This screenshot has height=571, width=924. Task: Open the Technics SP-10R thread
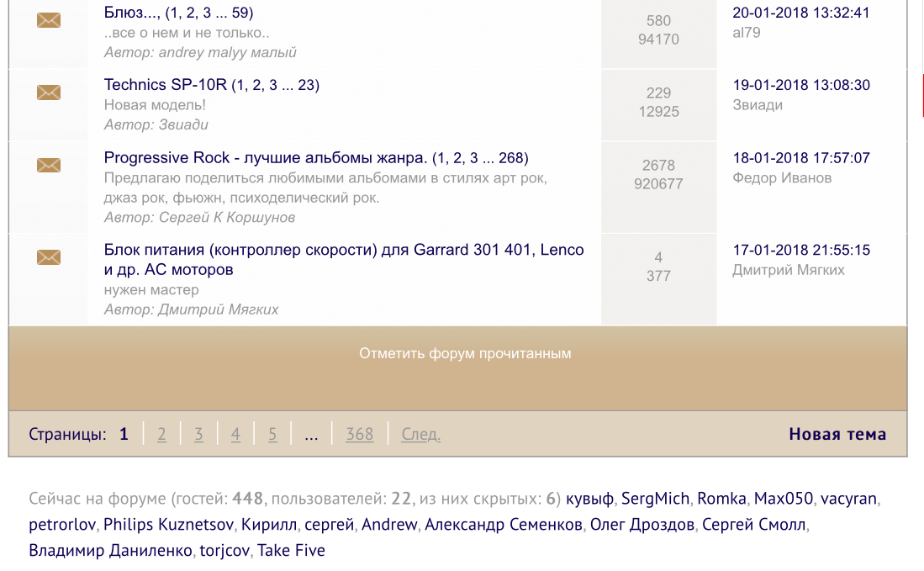(165, 85)
